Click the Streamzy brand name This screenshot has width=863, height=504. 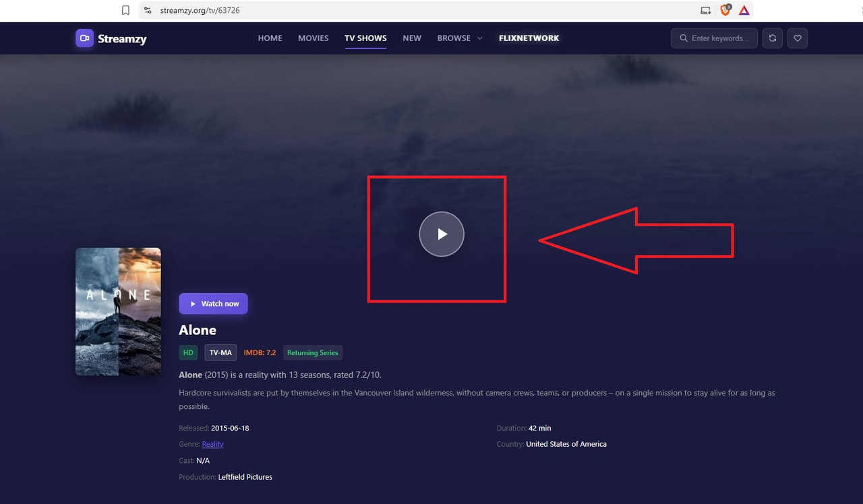[x=122, y=39]
